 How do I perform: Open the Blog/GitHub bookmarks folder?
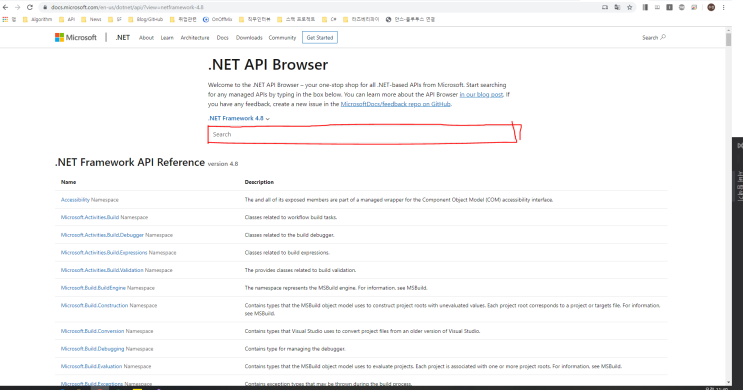coord(145,19)
